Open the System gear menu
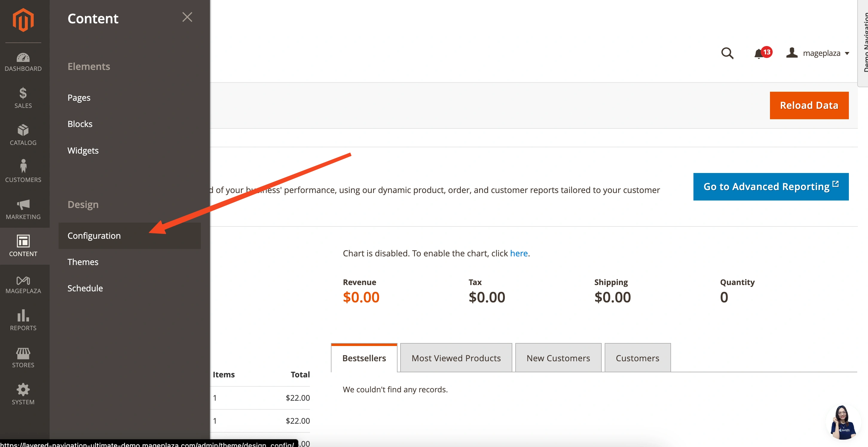The height and width of the screenshot is (447, 868). point(23,394)
